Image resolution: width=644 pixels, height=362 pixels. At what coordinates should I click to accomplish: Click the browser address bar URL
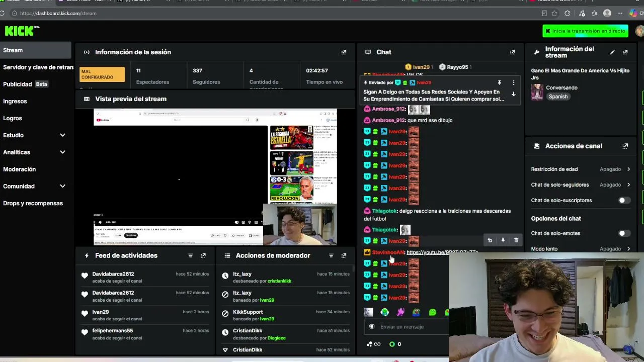(58, 14)
